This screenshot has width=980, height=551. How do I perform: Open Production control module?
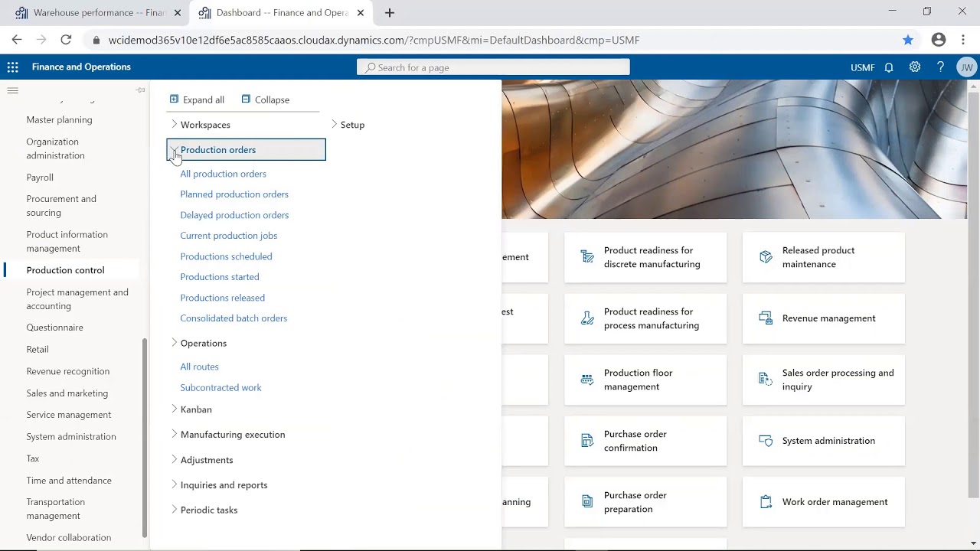pyautogui.click(x=65, y=270)
